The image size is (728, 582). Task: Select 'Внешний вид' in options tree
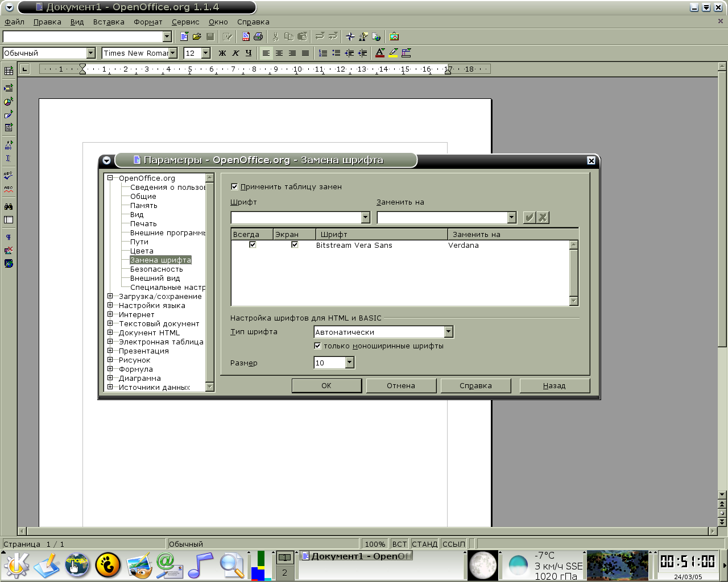[x=155, y=278]
